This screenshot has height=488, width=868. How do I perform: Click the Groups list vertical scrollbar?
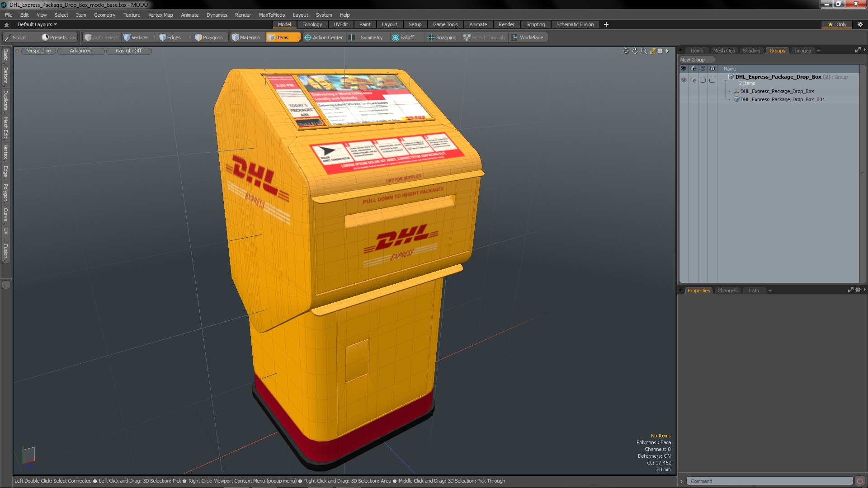pos(863,174)
